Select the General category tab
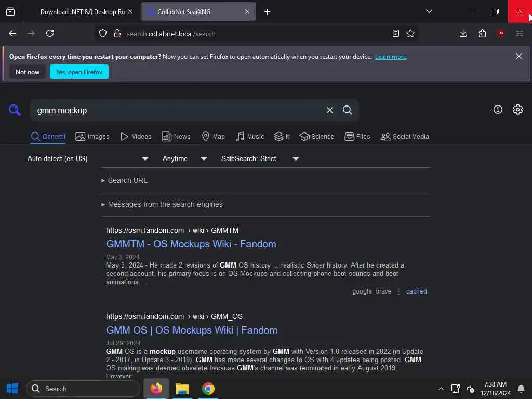 [x=48, y=137]
